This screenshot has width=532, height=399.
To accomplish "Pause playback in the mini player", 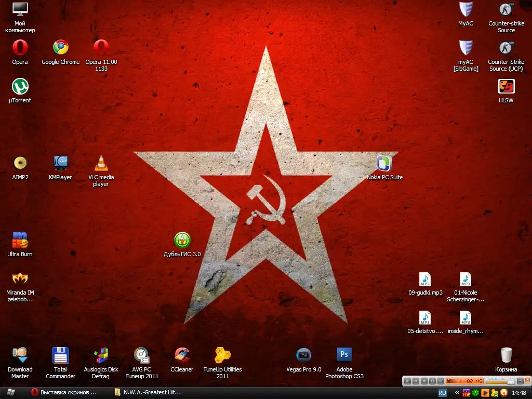I will (x=416, y=381).
